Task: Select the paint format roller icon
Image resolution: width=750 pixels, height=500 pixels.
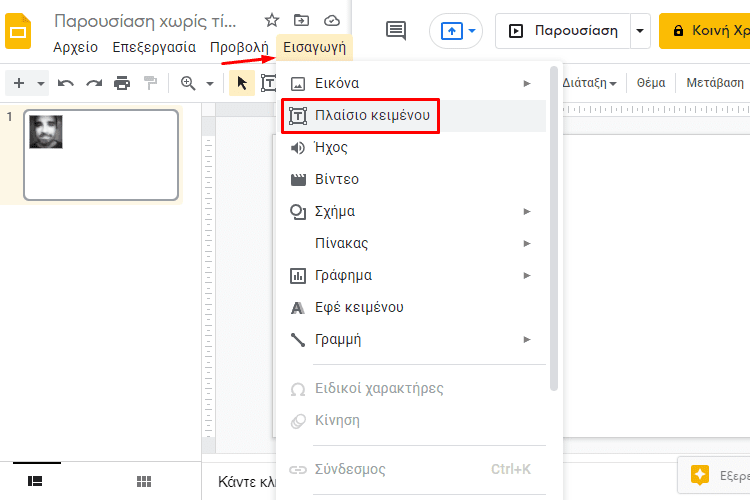Action: click(150, 83)
